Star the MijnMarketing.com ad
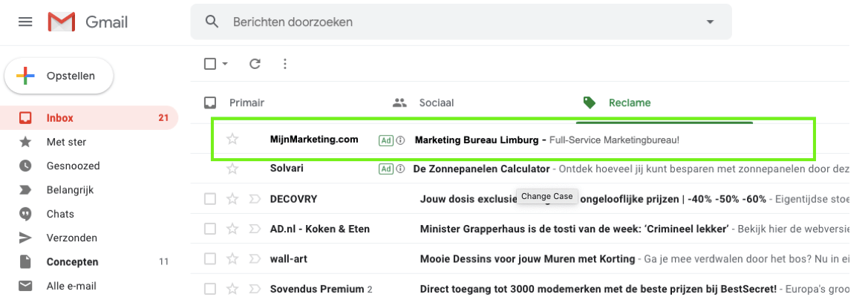 [232, 139]
